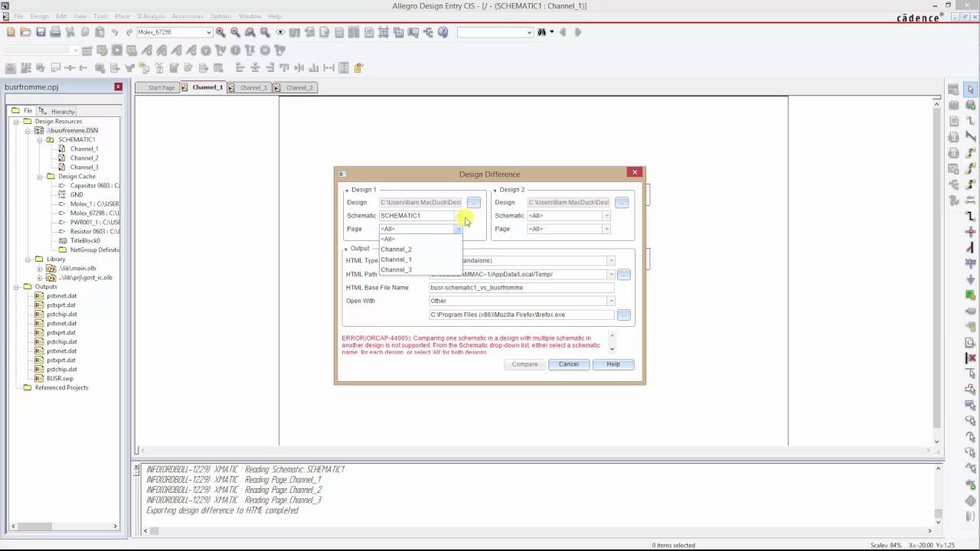Click the Save diskette toolbar icon

point(41,32)
